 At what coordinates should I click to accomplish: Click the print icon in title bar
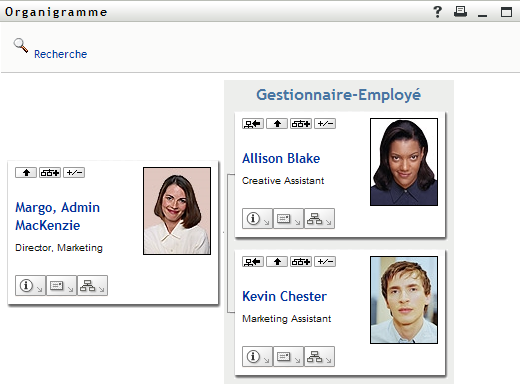pyautogui.click(x=460, y=12)
